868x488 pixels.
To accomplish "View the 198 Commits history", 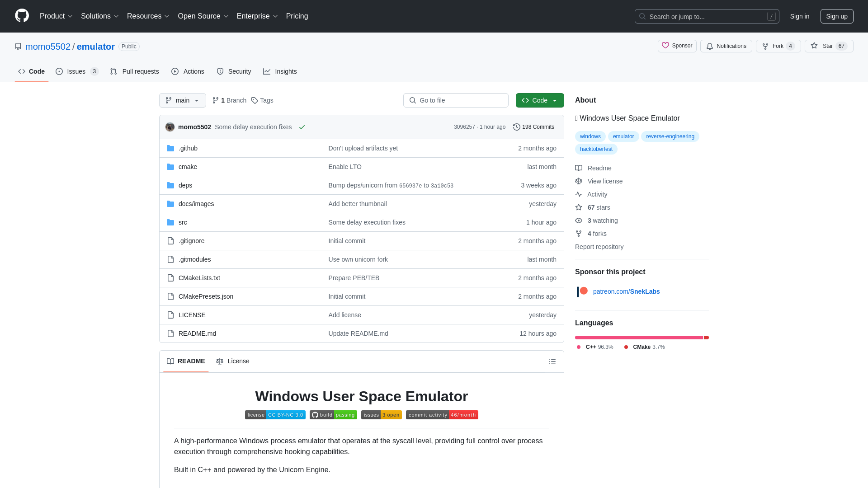I will [x=533, y=127].
